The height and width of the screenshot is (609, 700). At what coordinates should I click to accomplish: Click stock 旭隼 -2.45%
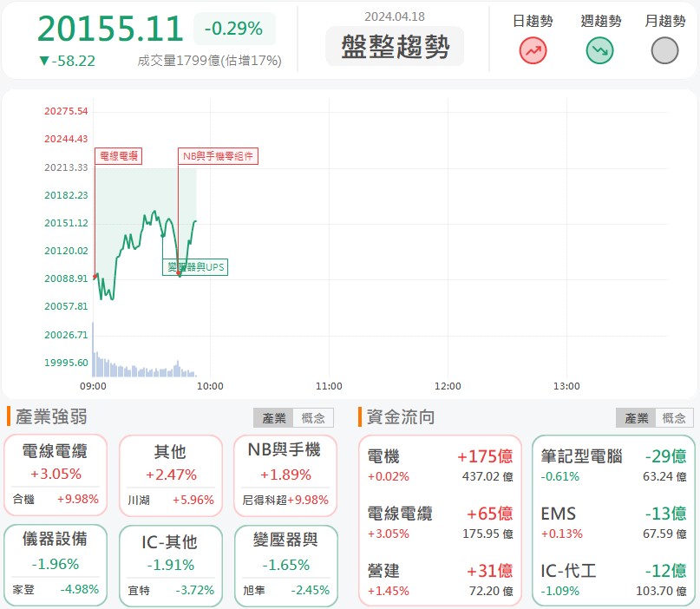(x=285, y=590)
